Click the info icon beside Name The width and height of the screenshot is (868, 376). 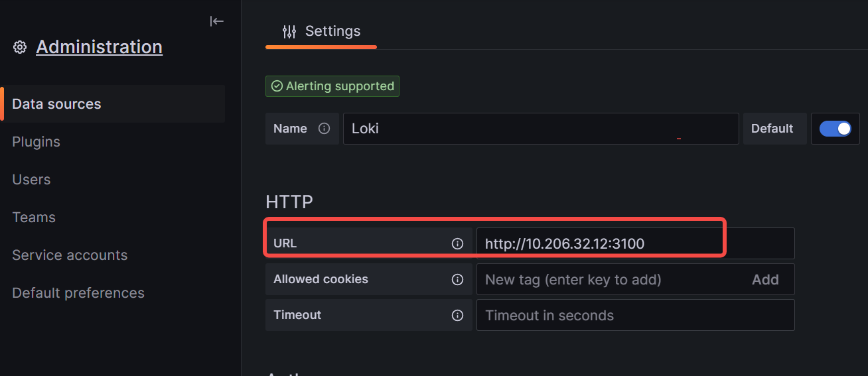point(324,129)
